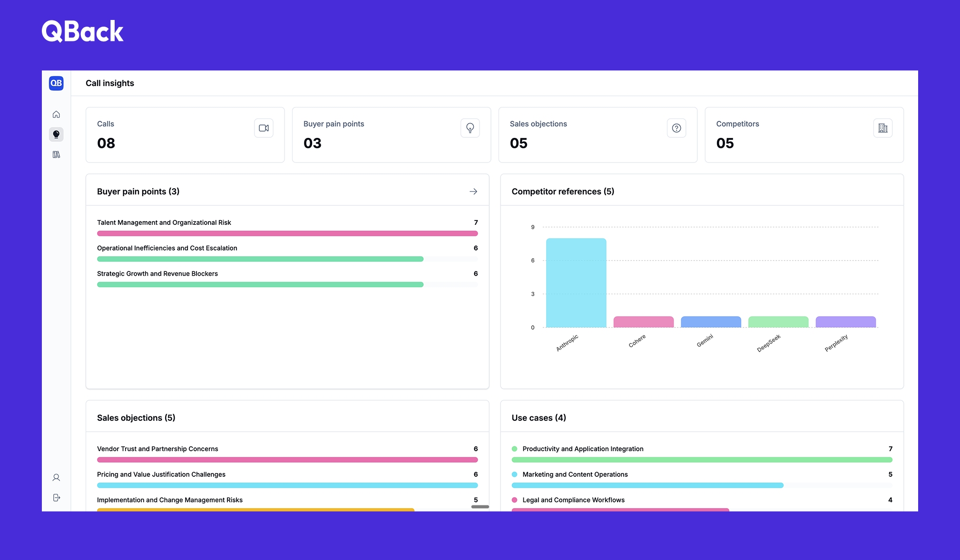Expand Buyer pain points with arrow

[x=473, y=192]
